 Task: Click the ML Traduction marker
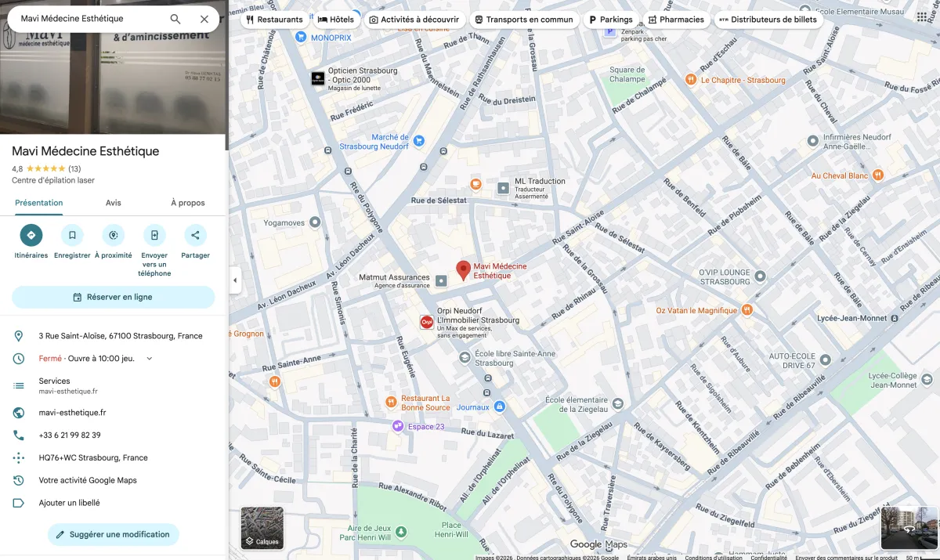pyautogui.click(x=503, y=188)
